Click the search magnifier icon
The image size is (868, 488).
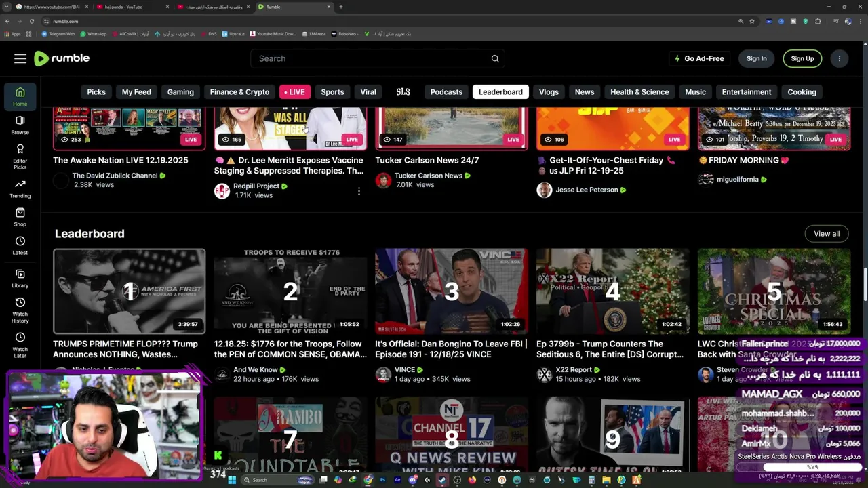[x=495, y=58]
